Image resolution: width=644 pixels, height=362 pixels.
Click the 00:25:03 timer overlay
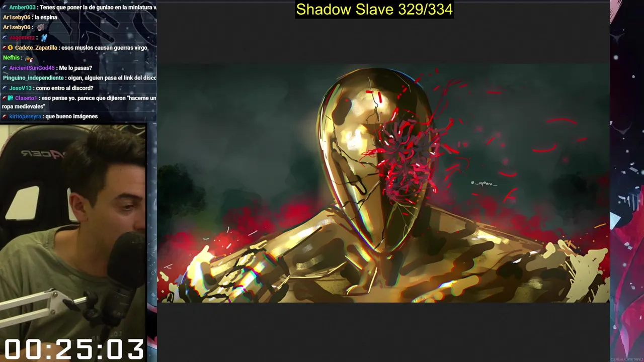[74, 349]
